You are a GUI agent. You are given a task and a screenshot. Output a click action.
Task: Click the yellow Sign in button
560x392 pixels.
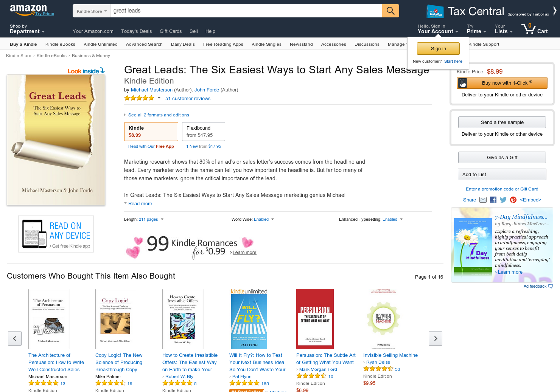pyautogui.click(x=438, y=48)
